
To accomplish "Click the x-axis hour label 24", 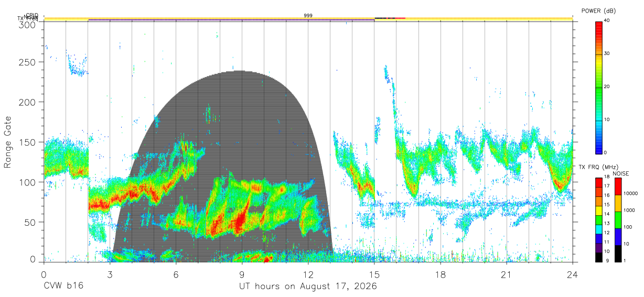I will (x=573, y=274).
